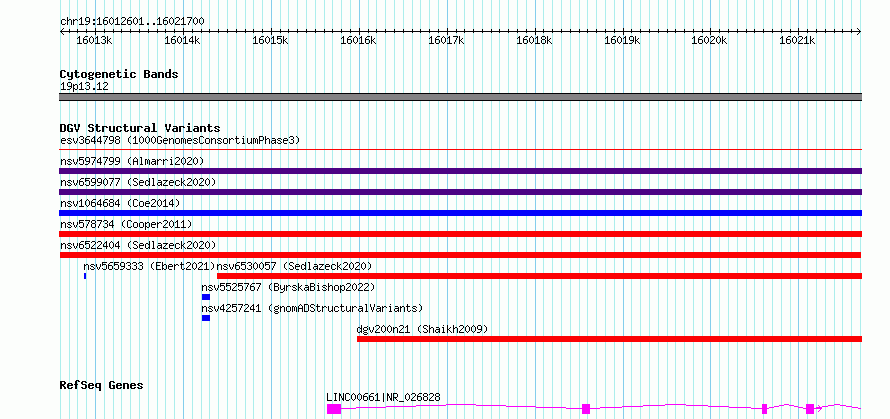Click the nsv5525767 small blue variant block
Screen dimensions: 890x419
[206, 297]
